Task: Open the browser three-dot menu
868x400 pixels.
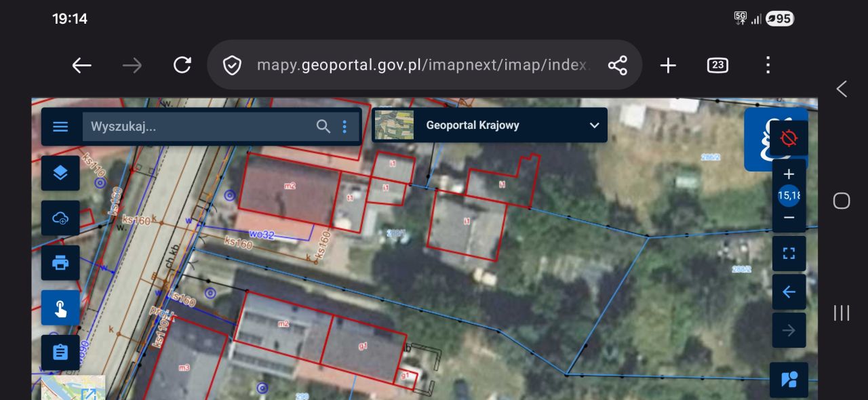Action: tap(768, 65)
